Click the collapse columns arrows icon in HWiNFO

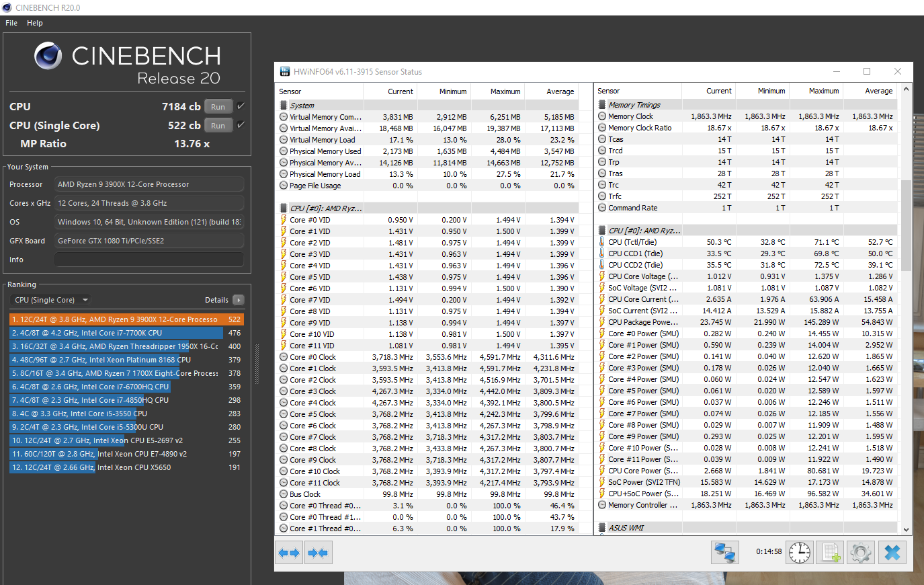point(318,553)
